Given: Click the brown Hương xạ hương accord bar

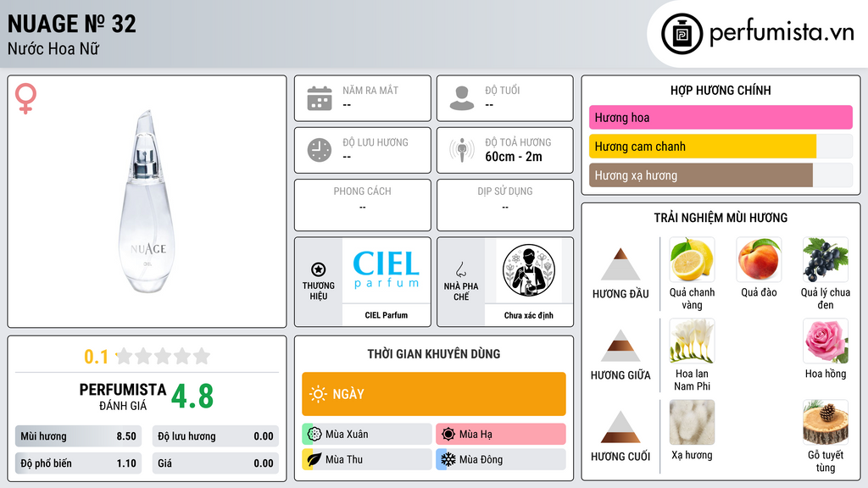Looking at the screenshot, I should tap(701, 175).
